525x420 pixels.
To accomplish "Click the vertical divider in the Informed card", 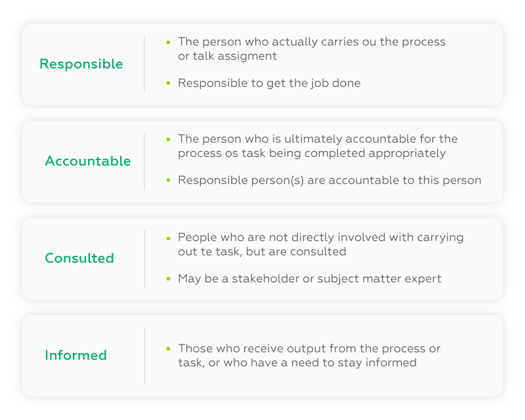I will tap(144, 356).
